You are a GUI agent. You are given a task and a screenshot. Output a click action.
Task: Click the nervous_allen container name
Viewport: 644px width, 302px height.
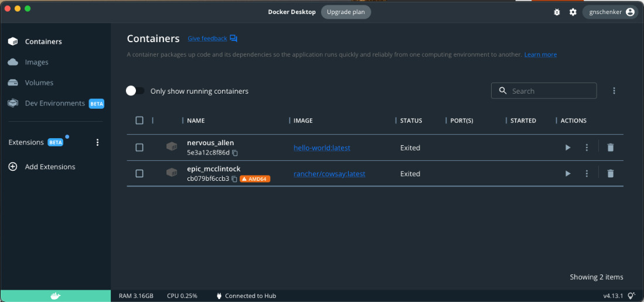[210, 143]
